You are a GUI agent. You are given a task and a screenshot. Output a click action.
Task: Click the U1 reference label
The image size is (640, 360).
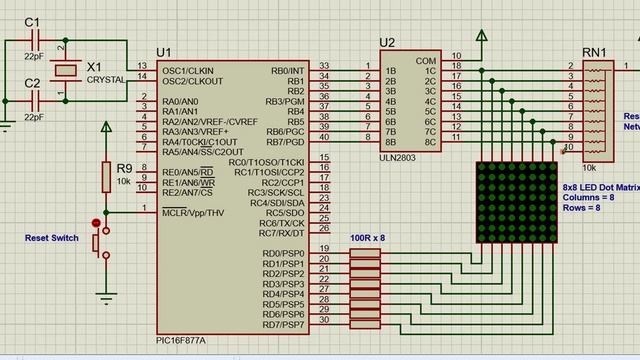point(164,53)
